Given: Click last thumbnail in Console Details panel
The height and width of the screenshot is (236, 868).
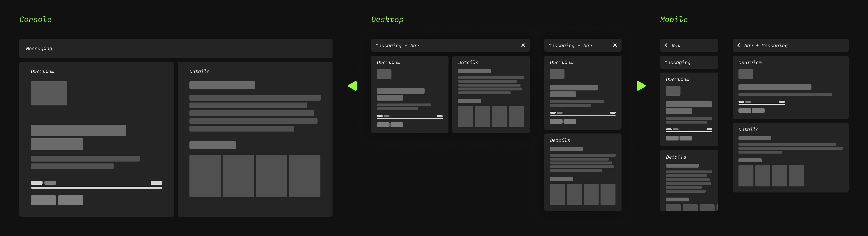Looking at the screenshot, I should (x=305, y=176).
